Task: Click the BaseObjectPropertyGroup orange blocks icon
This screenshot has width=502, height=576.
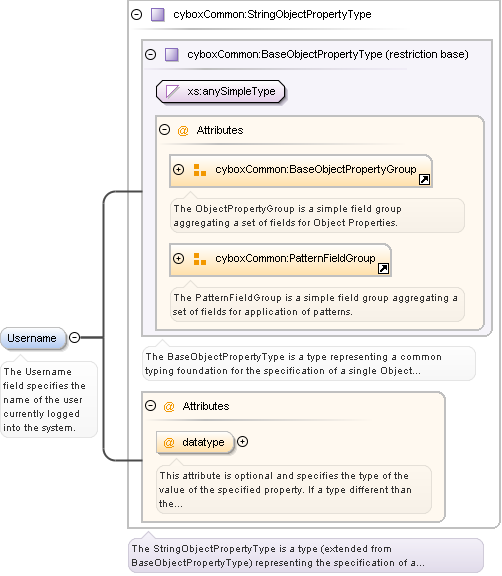Action: click(200, 170)
